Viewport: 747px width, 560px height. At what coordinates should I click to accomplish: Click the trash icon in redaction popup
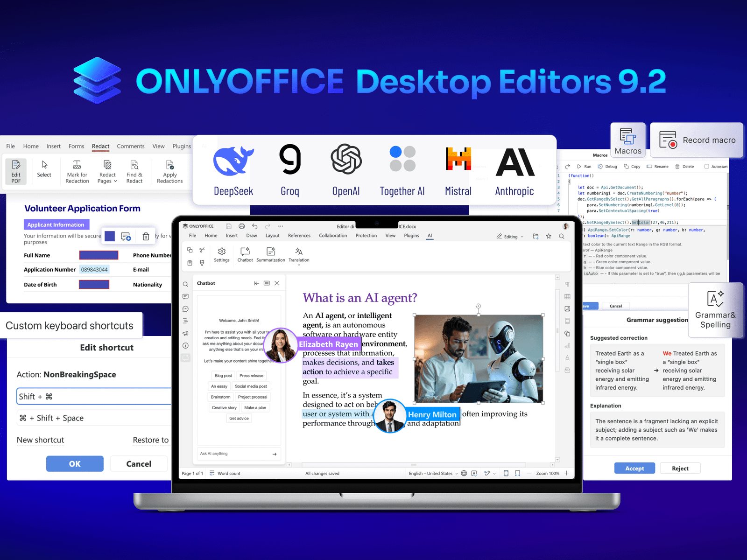146,237
